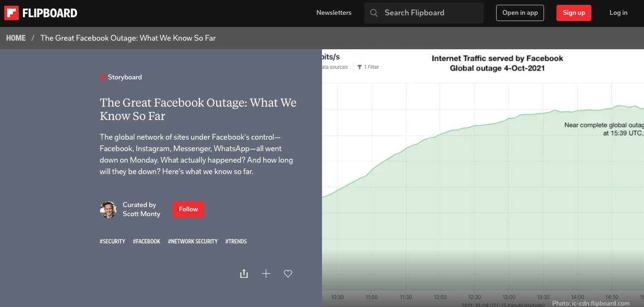Share this storyboard via share icon
The height and width of the screenshot is (307, 644).
[x=244, y=274]
